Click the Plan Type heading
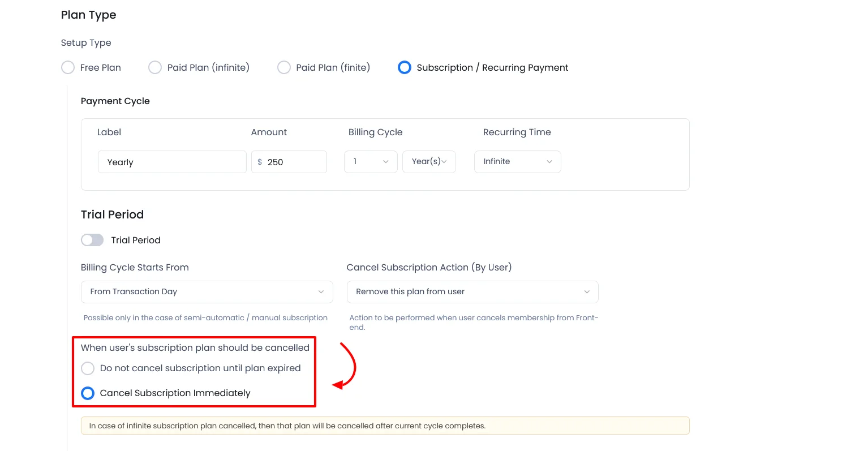 [88, 15]
